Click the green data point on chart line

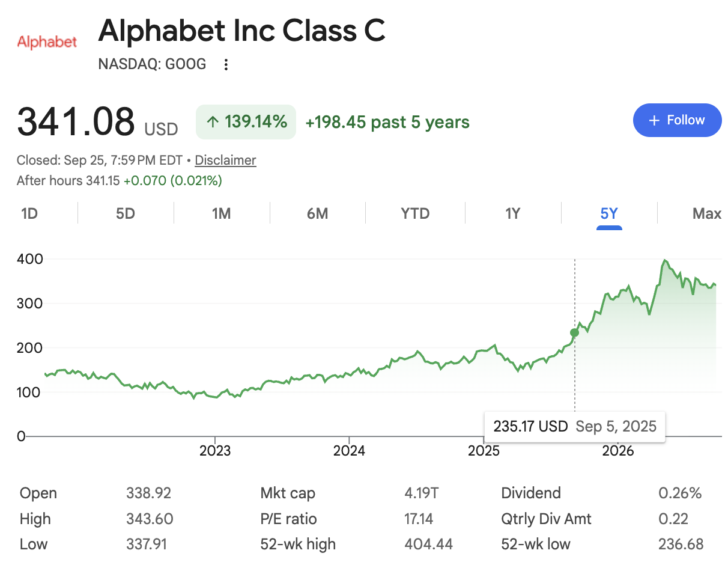pos(574,332)
